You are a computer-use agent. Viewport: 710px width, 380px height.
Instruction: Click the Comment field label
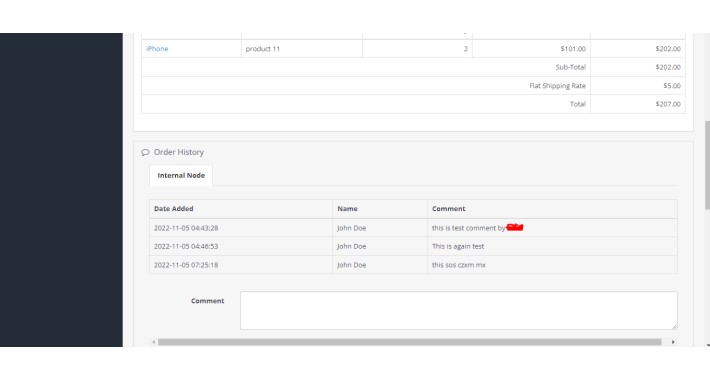tap(207, 301)
